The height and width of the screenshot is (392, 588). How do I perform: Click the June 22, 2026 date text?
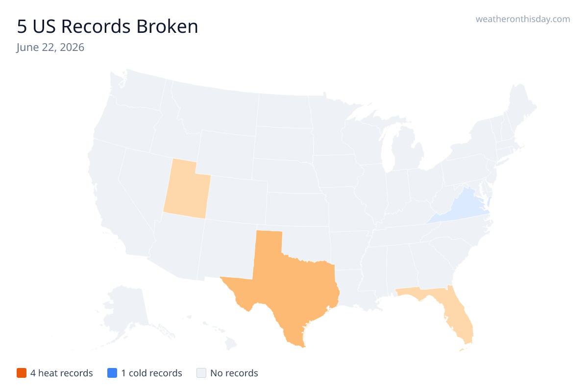click(x=50, y=48)
